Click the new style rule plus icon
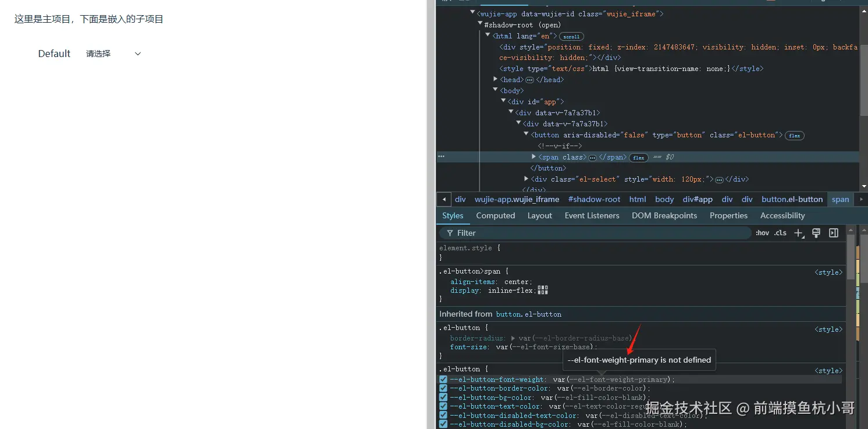Image resolution: width=868 pixels, height=429 pixels. click(798, 233)
